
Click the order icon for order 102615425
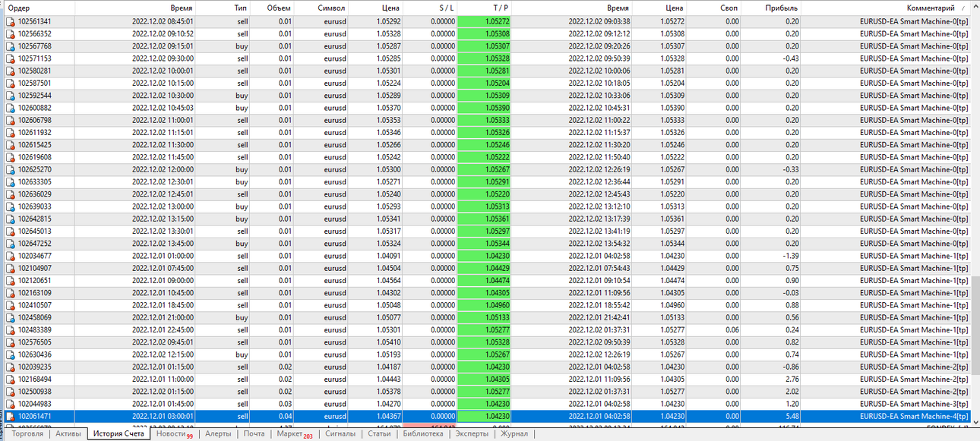[x=11, y=145]
